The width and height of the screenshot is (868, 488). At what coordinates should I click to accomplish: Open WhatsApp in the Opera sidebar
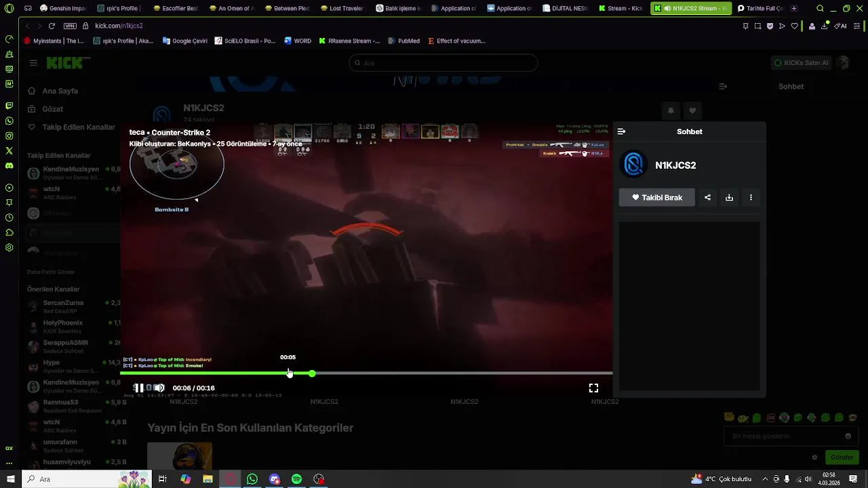(x=9, y=121)
